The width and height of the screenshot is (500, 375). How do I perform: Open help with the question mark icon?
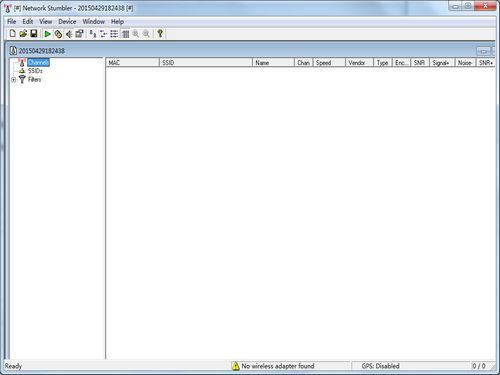pos(160,34)
